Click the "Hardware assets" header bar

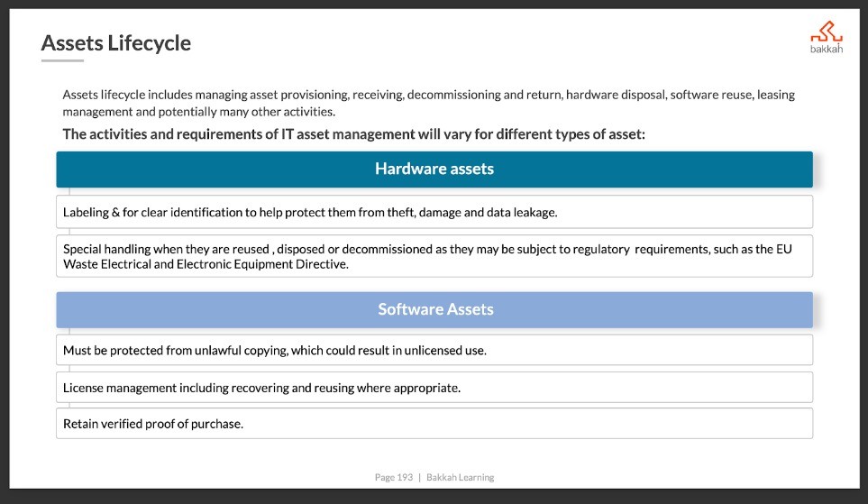[x=434, y=170]
